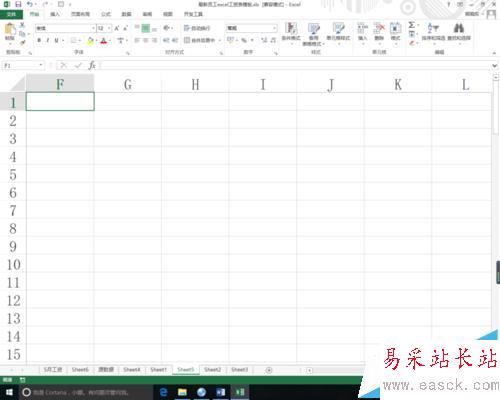Click the Increase Indent icon
Screen dimensions: 500x400
click(x=175, y=40)
